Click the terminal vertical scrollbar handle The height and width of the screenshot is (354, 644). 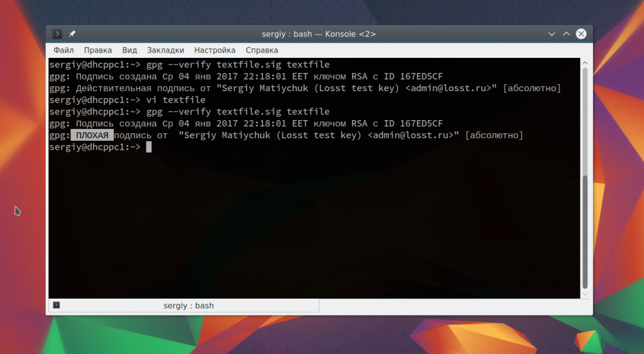pyautogui.click(x=586, y=231)
